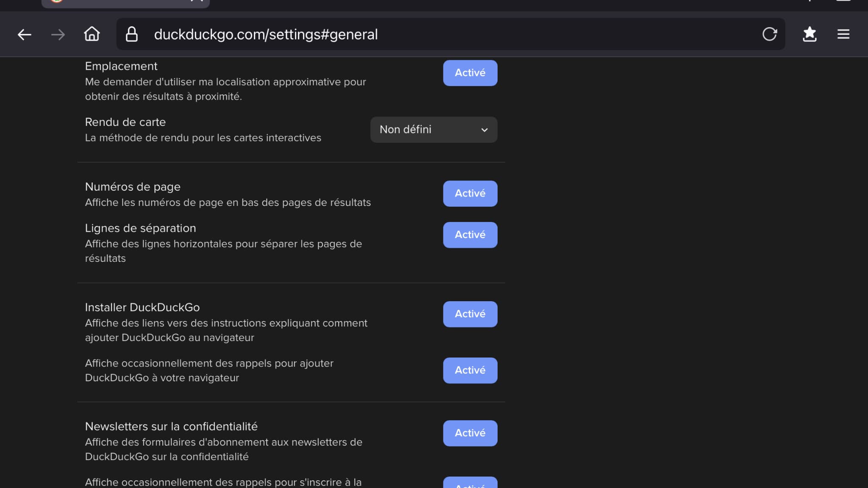This screenshot has height=488, width=868.
Task: Disable Newsletters sur la confidentialité
Action: (470, 433)
